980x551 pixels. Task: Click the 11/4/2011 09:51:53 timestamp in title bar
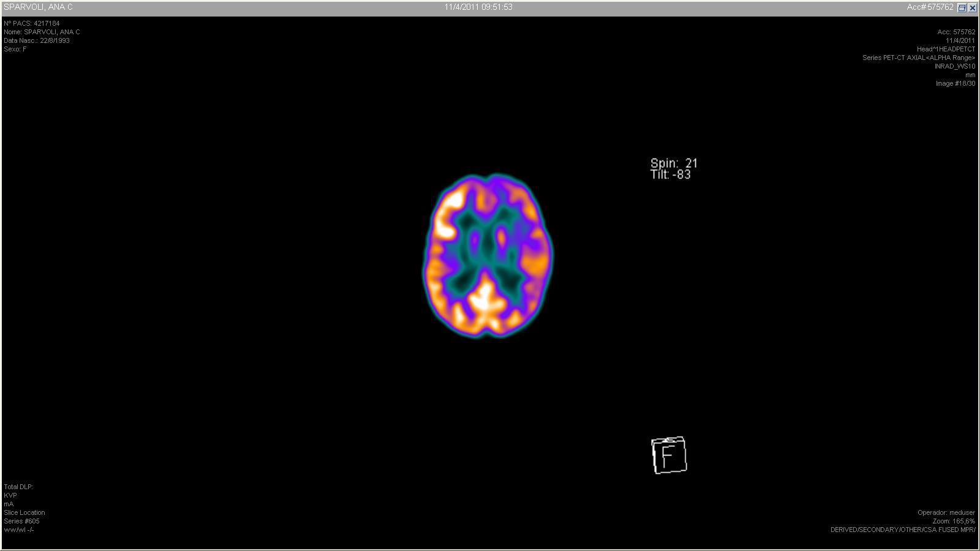[478, 7]
